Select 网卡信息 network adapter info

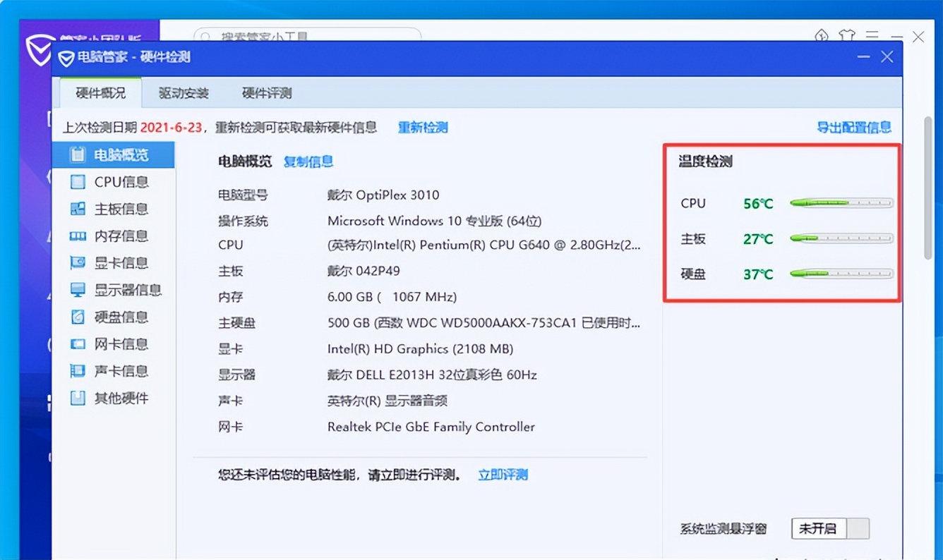pos(113,343)
